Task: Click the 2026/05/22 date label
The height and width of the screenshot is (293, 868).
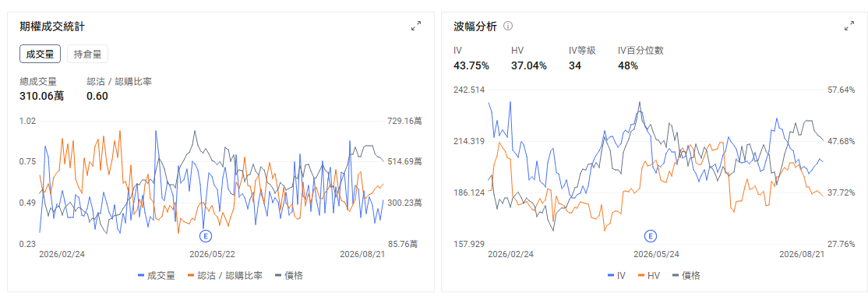Action: [213, 254]
